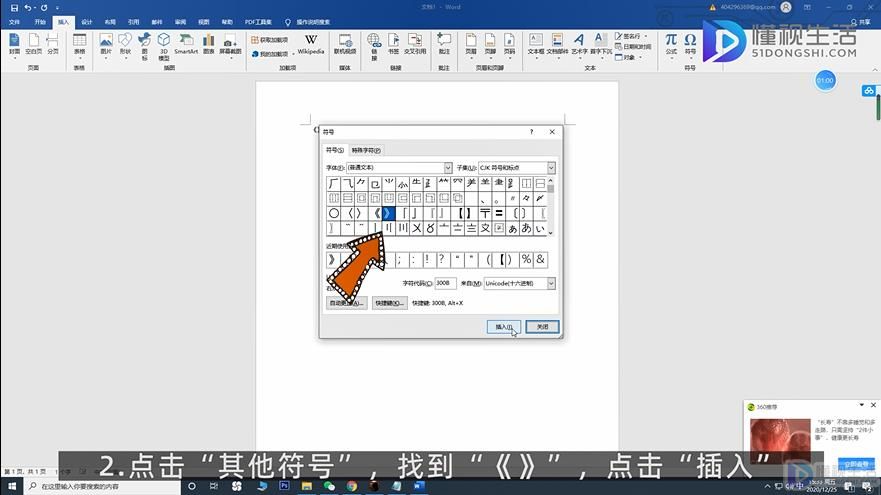The width and height of the screenshot is (881, 495).
Task: Click the Symbol (符号) omega icon
Action: pyautogui.click(x=690, y=45)
